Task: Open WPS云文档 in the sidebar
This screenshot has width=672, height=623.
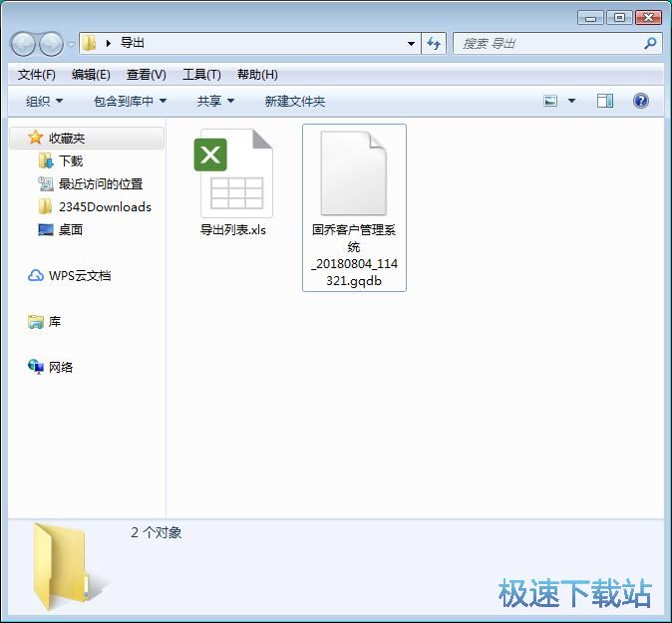Action: coord(80,275)
